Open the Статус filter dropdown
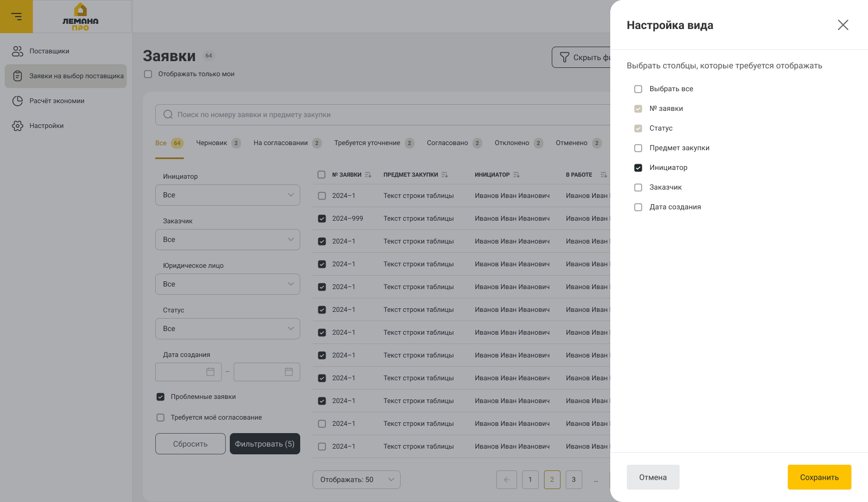 tap(228, 328)
